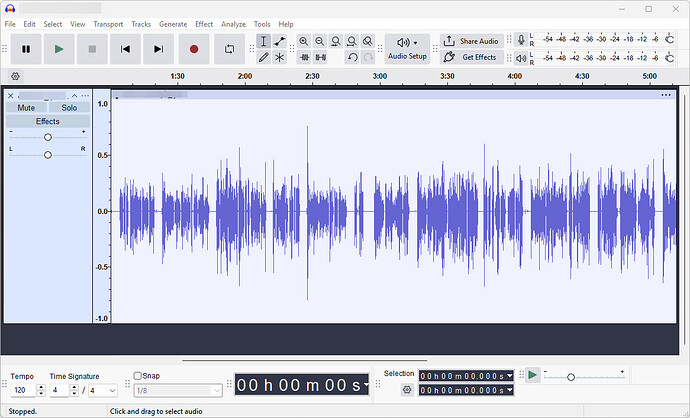Toggle the Loop button
The width and height of the screenshot is (690, 418).
point(229,49)
